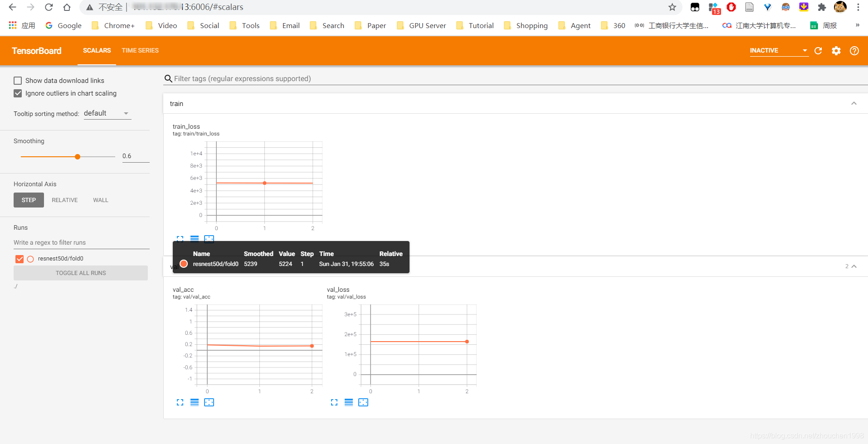This screenshot has height=444, width=868.
Task: Toggle y-axis log scale for val_acc
Action: click(195, 402)
